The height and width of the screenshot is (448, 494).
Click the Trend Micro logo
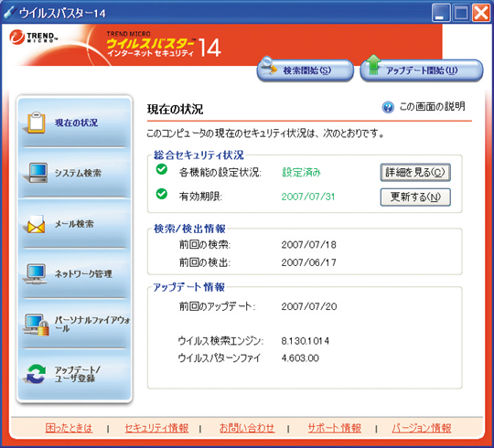point(33,37)
